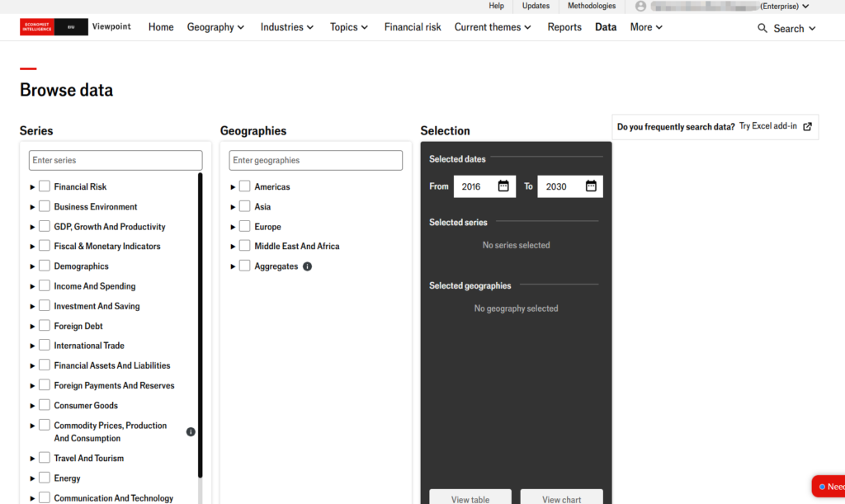Click the Enter geographies search field
The height and width of the screenshot is (504, 845).
point(316,160)
